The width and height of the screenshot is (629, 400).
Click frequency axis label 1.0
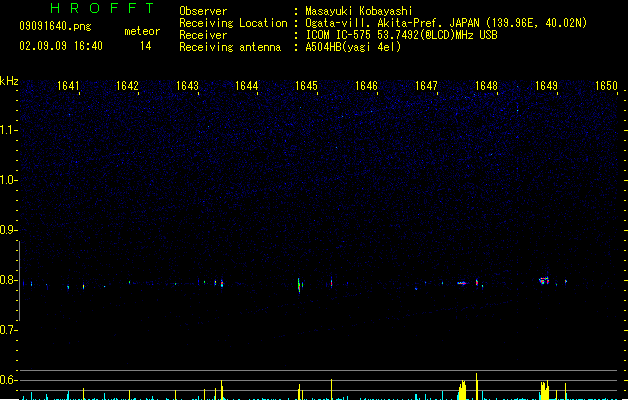8,180
